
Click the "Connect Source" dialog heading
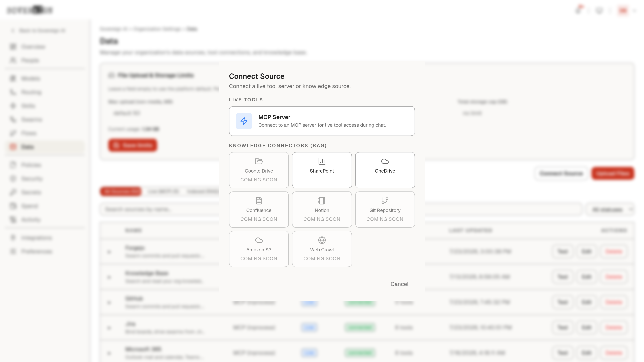tap(257, 76)
